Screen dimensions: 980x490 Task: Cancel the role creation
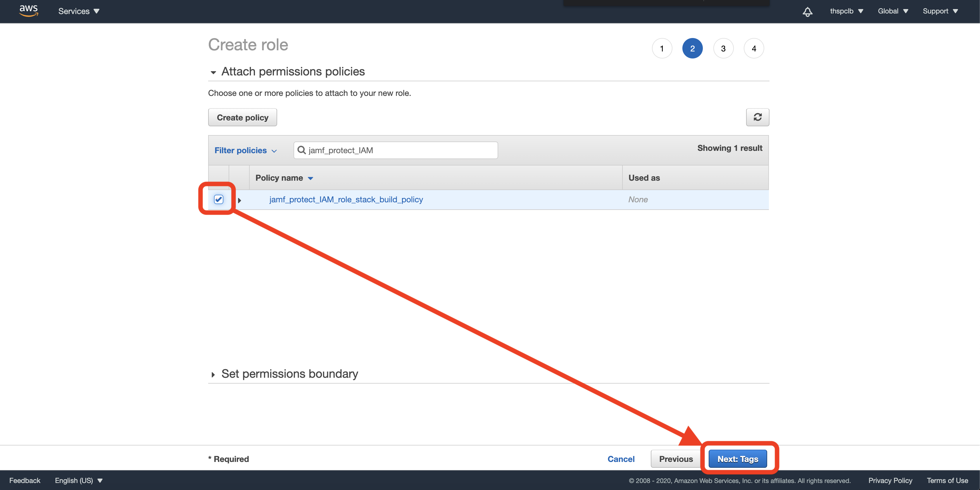coord(620,459)
